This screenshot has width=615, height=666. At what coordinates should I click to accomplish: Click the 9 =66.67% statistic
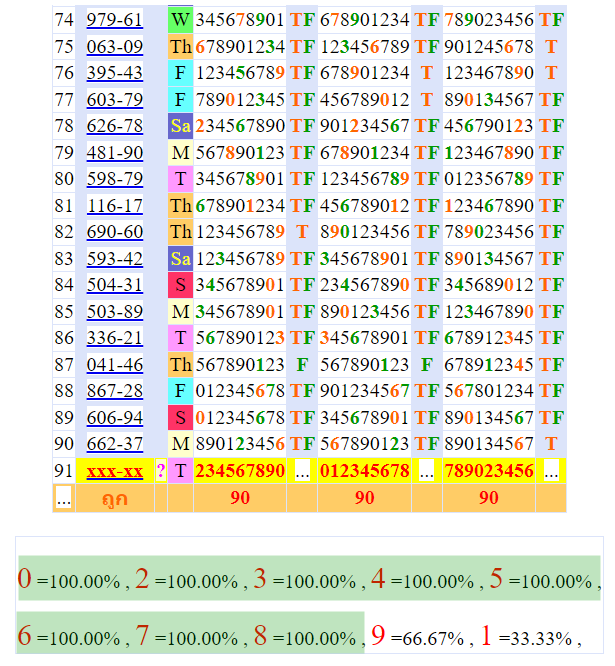418,636
